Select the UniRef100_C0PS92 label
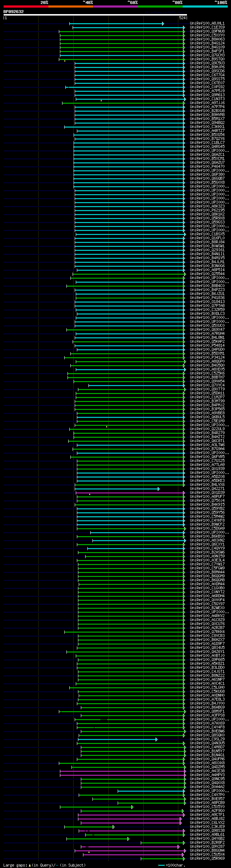Viewport: 231px width, 868px height. click(207, 87)
